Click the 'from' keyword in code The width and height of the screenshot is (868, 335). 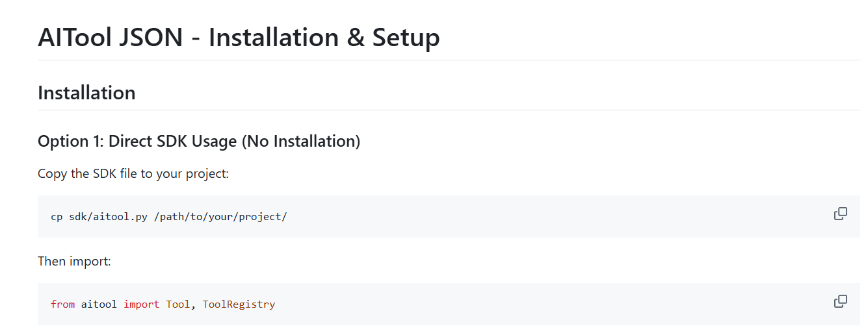pyautogui.click(x=62, y=304)
